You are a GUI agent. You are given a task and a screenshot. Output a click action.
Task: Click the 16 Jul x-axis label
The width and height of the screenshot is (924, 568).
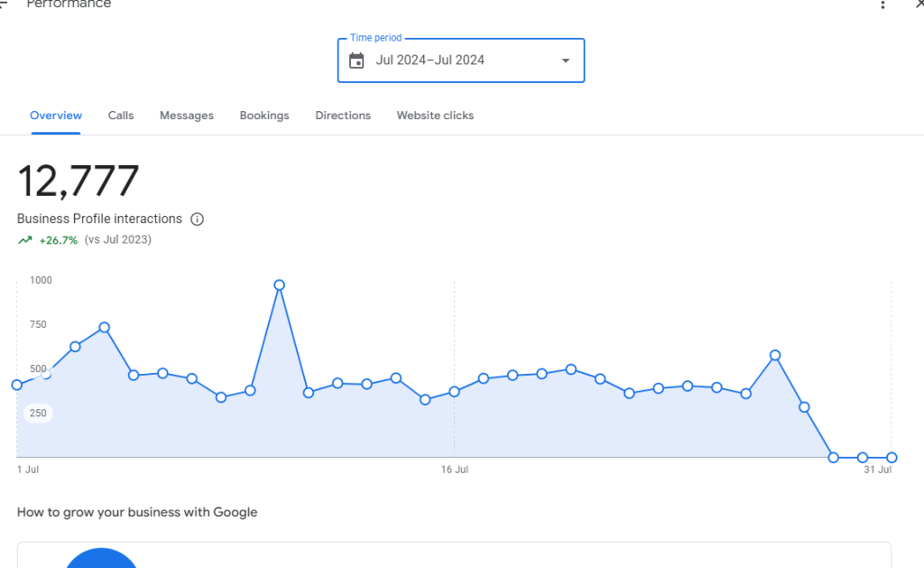(455, 470)
